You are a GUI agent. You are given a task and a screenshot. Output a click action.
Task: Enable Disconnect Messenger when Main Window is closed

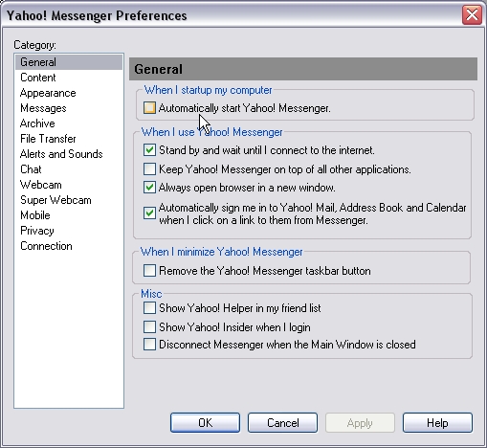click(149, 345)
